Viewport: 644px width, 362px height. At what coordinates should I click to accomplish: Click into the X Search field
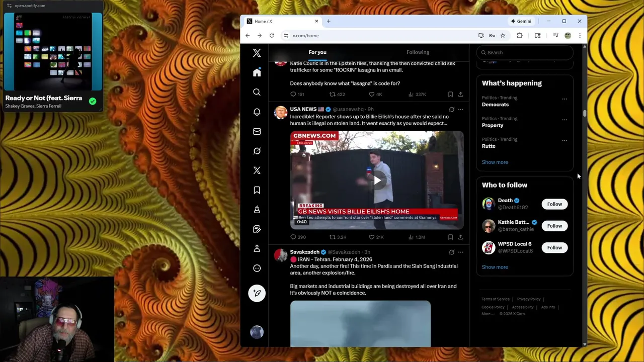coord(525,52)
